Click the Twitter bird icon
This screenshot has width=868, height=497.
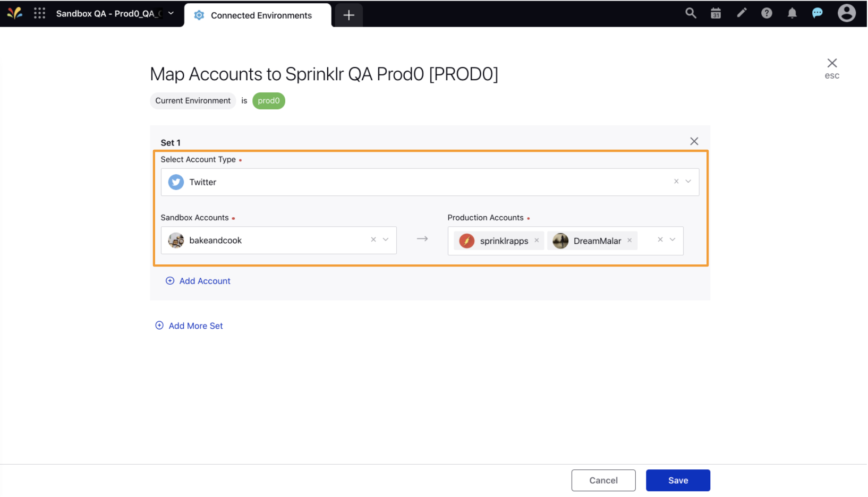click(176, 182)
